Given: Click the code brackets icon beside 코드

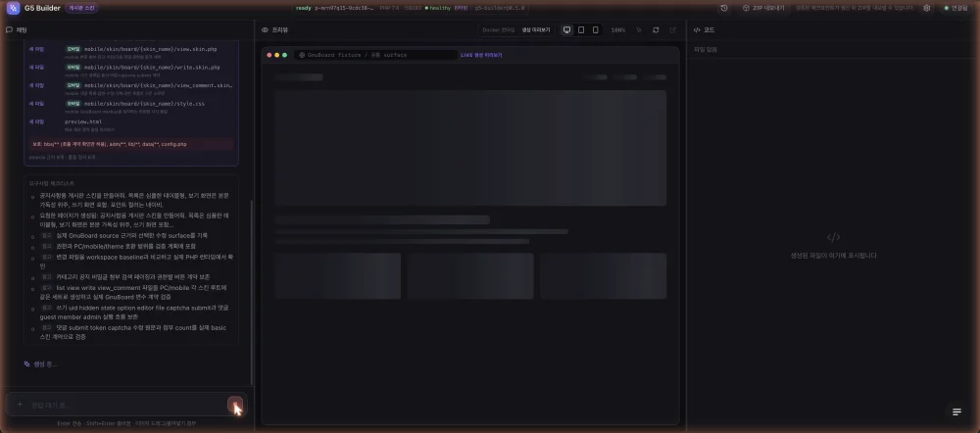Looking at the screenshot, I should pos(697,30).
